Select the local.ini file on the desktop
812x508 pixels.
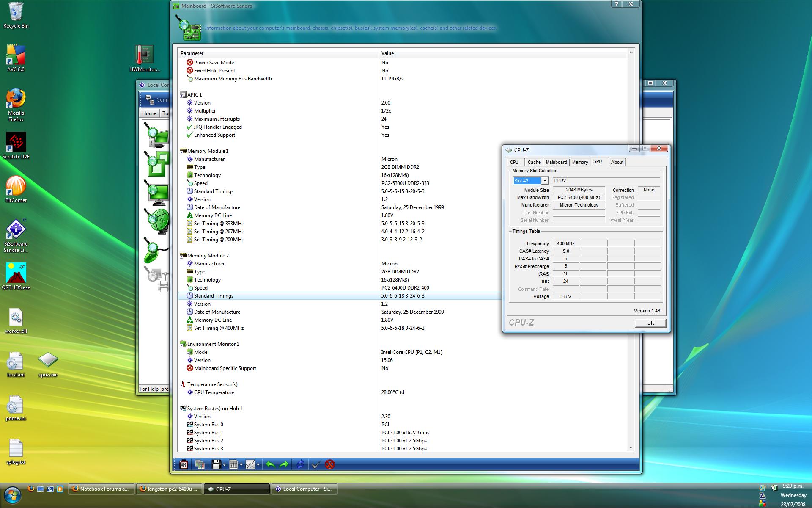click(16, 364)
